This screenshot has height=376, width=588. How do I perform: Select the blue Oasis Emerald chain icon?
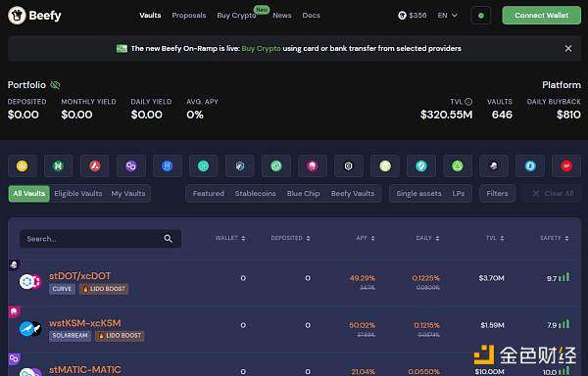click(x=530, y=165)
